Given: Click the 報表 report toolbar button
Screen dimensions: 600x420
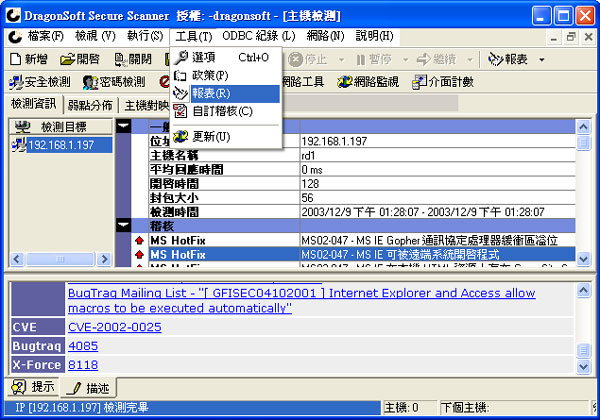Looking at the screenshot, I should 508,60.
